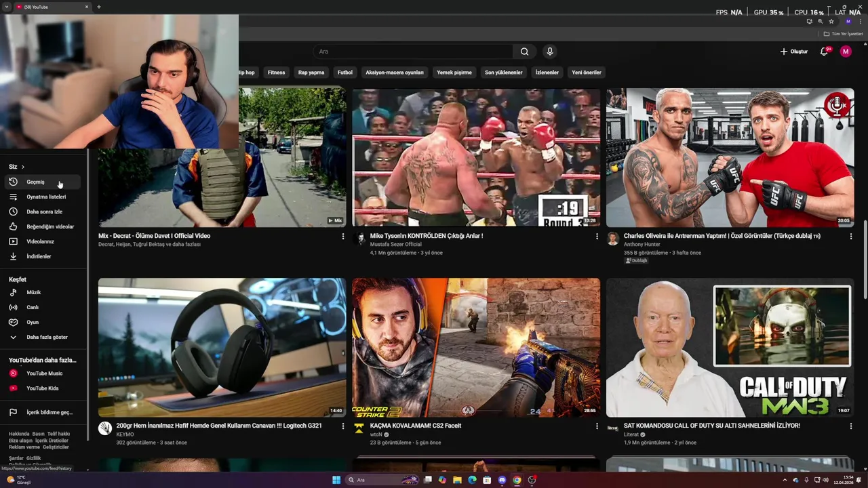Open İndirilenler in sidebar
Image resolution: width=868 pixels, height=488 pixels.
coord(42,256)
